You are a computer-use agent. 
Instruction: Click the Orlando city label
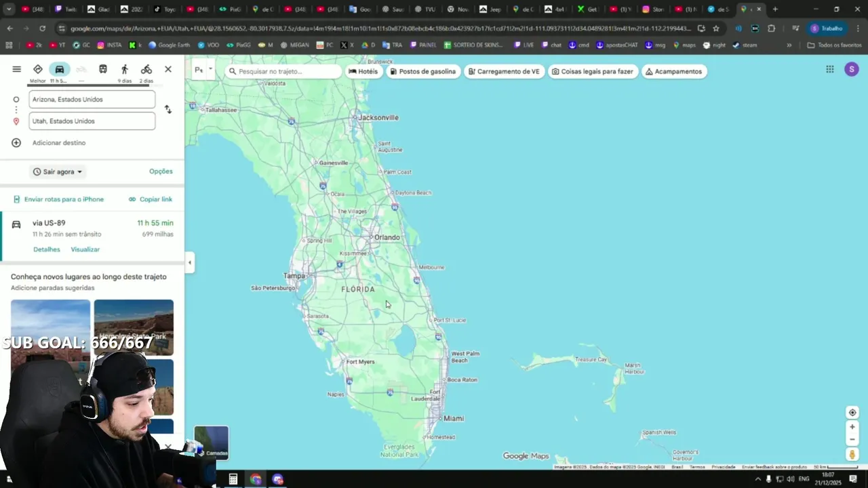click(387, 238)
